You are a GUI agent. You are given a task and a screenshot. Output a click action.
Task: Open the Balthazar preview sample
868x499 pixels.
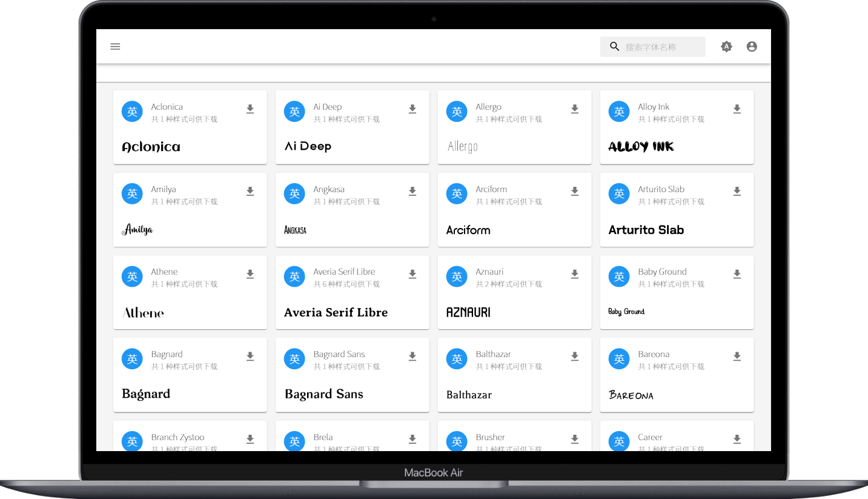click(469, 395)
